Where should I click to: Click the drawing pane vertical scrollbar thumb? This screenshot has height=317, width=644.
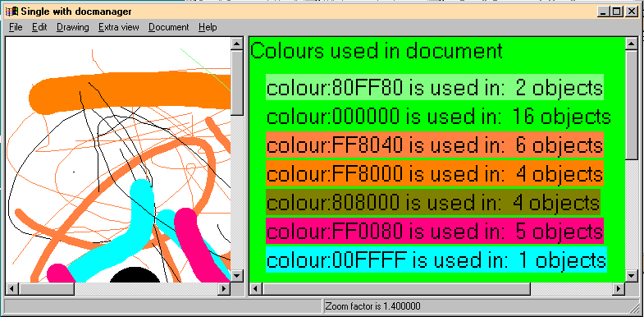(237, 83)
